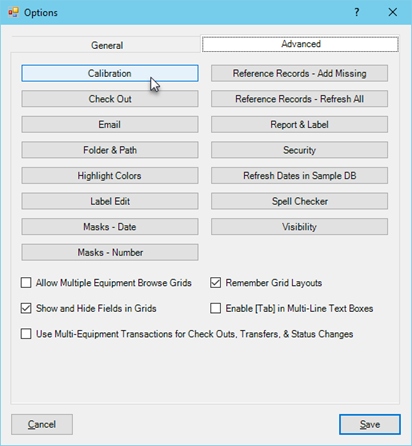Image resolution: width=412 pixels, height=446 pixels.
Task: Click the Save button
Action: [x=370, y=424]
